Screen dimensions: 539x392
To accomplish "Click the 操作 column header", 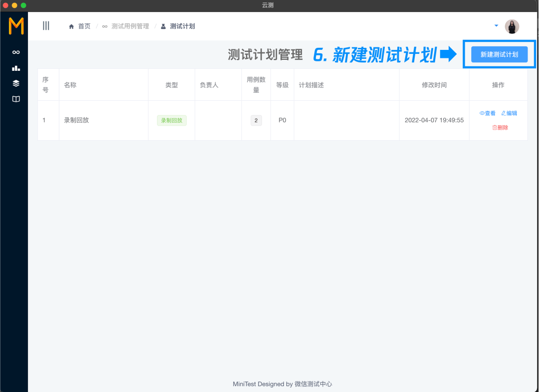I will click(498, 85).
